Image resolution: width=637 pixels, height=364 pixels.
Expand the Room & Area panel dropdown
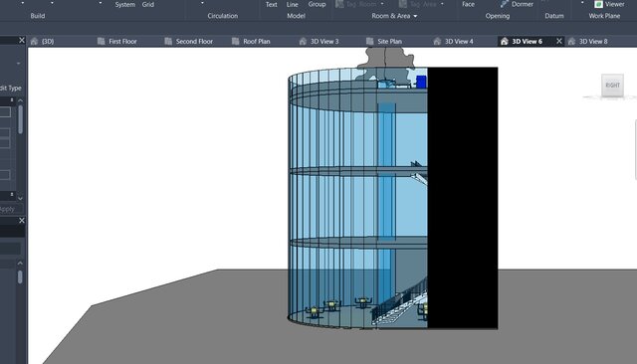pyautogui.click(x=415, y=16)
